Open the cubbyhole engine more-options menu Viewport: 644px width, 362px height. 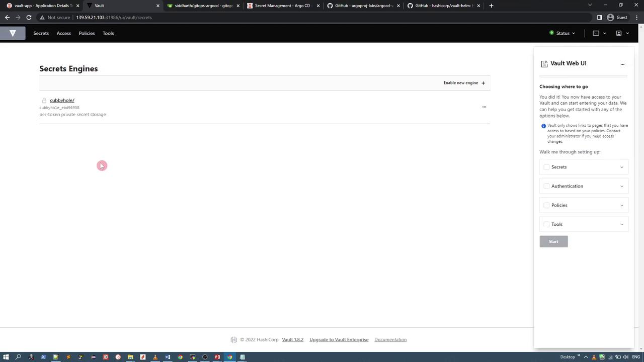click(484, 107)
